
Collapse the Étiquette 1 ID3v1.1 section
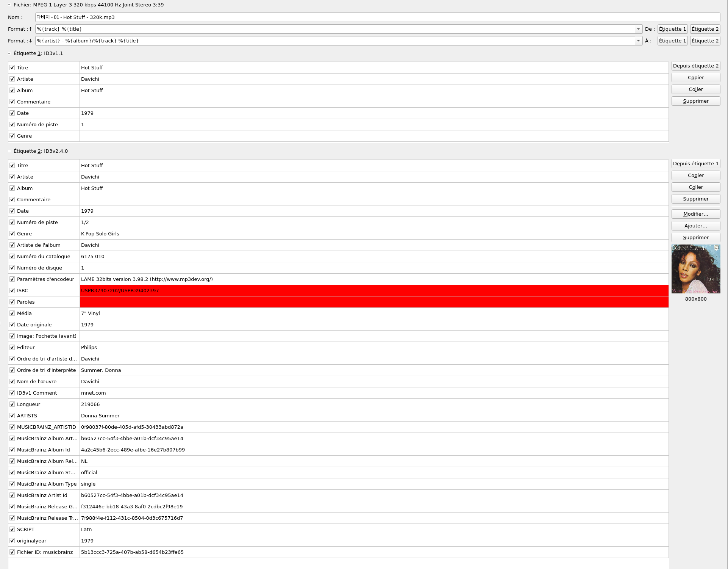point(9,53)
